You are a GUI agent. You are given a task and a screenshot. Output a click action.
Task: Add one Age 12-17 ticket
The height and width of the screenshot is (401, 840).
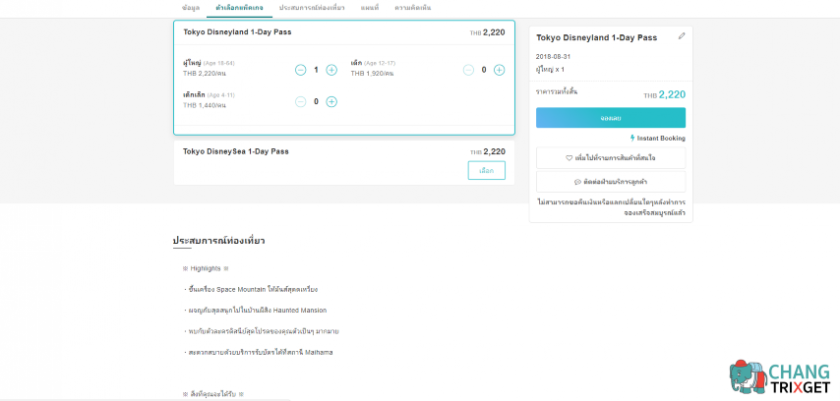point(499,70)
